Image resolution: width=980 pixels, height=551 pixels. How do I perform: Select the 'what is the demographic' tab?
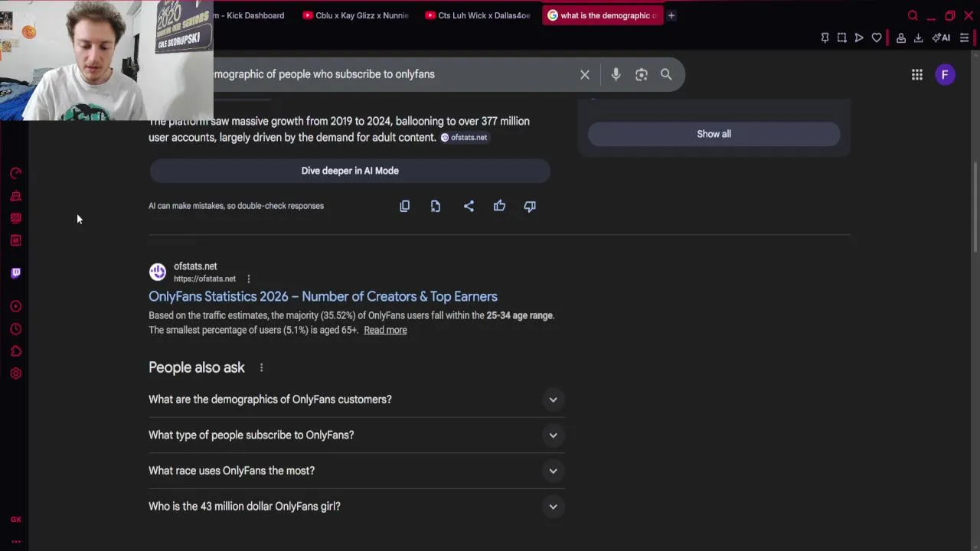coord(601,15)
